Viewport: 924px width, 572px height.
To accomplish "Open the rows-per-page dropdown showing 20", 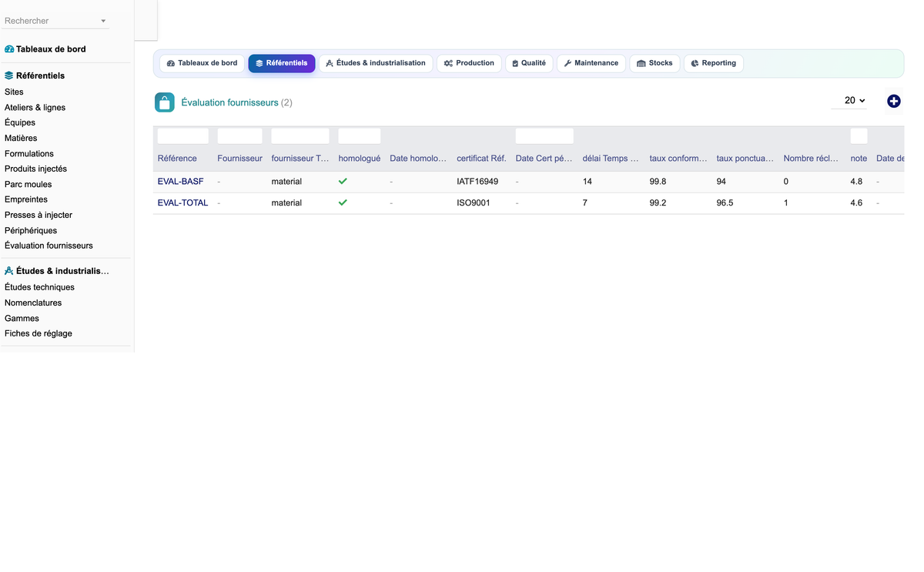I will [x=849, y=101].
